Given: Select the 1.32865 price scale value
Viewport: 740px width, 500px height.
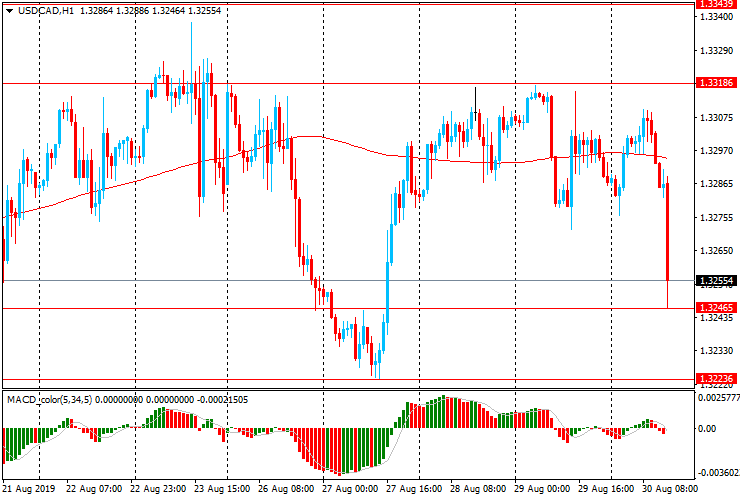Looking at the screenshot, I should 717,184.
